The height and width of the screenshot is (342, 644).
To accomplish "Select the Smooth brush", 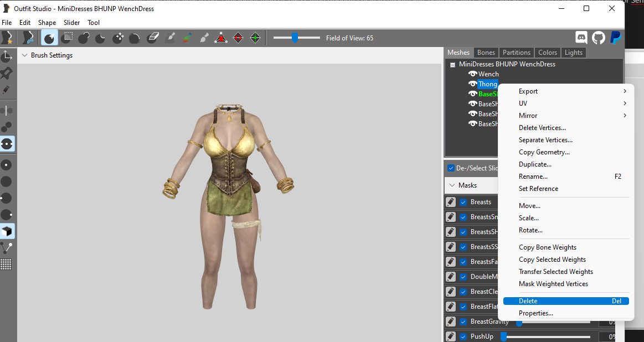I will [x=135, y=38].
